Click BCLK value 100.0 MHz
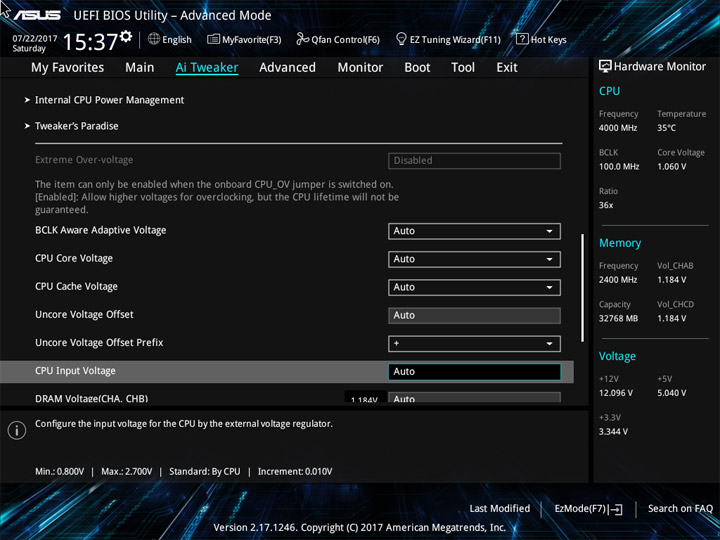This screenshot has height=540, width=720. tap(619, 167)
